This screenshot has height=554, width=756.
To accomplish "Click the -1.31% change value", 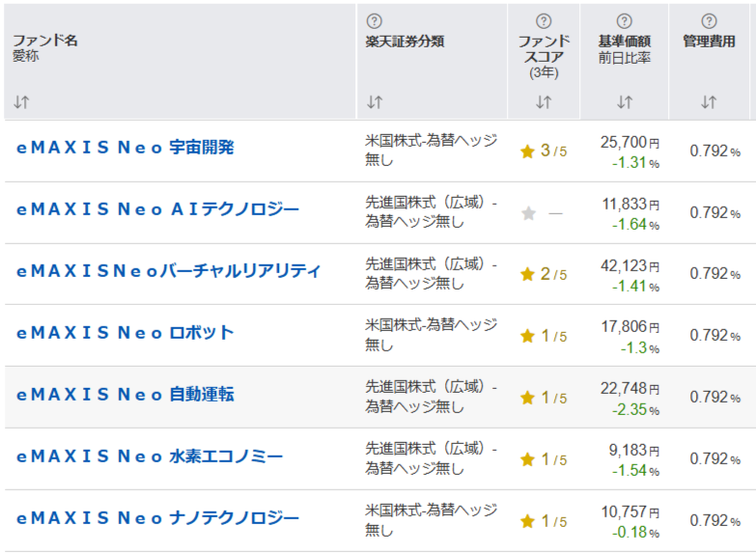I will tap(635, 162).
